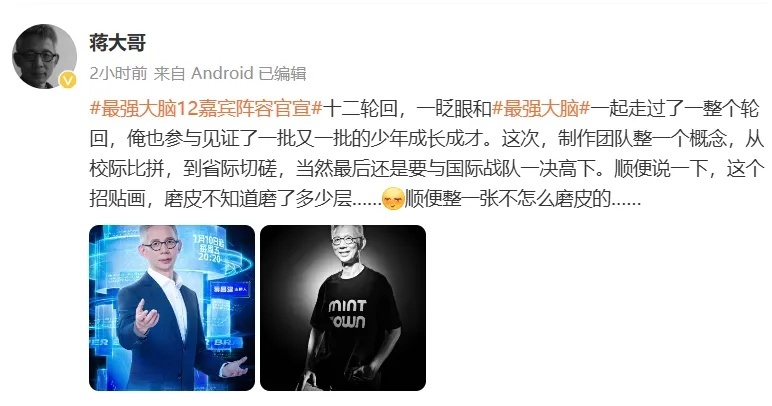Click the 来自 text before Android

tap(169, 73)
